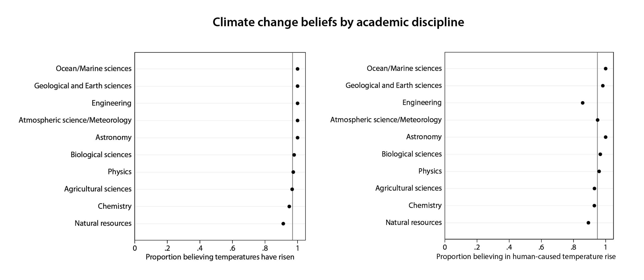Select the Geological and Earth sciences dot in the left chart

298,86
